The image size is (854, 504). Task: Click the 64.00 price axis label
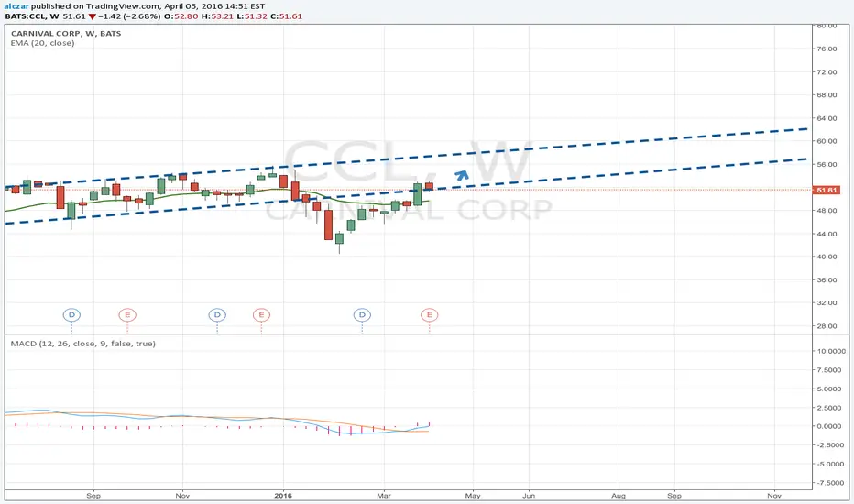(x=827, y=117)
